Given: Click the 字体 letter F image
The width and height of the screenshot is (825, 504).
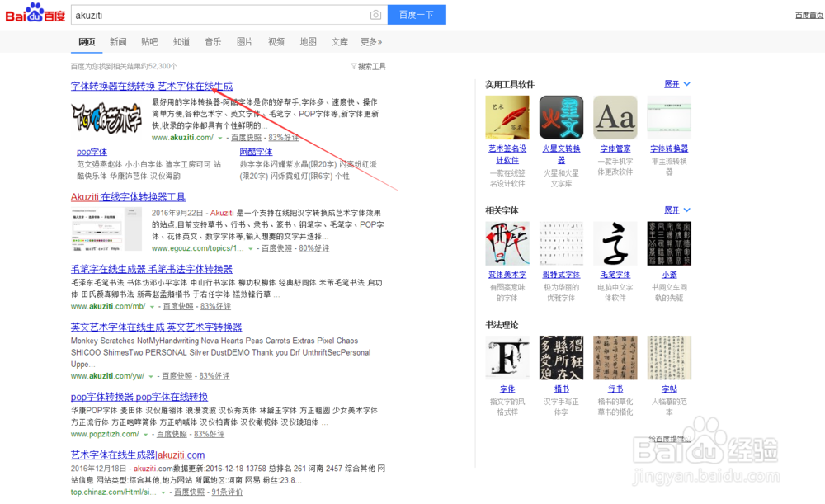Looking at the screenshot, I should (507, 358).
